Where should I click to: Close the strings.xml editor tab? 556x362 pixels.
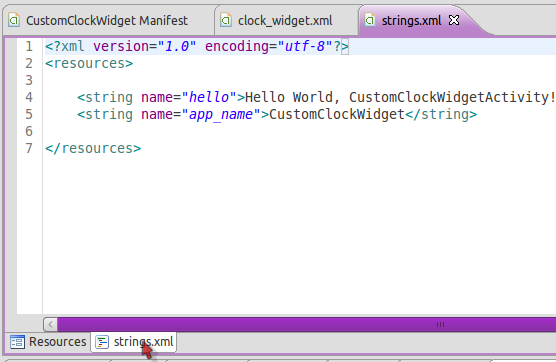[x=454, y=20]
